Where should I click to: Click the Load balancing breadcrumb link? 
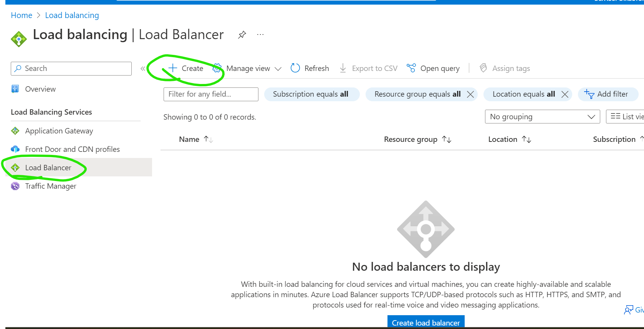[x=72, y=15]
